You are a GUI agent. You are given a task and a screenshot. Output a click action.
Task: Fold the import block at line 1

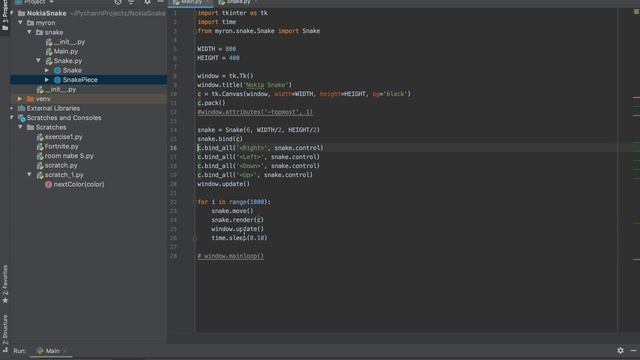tap(195, 13)
